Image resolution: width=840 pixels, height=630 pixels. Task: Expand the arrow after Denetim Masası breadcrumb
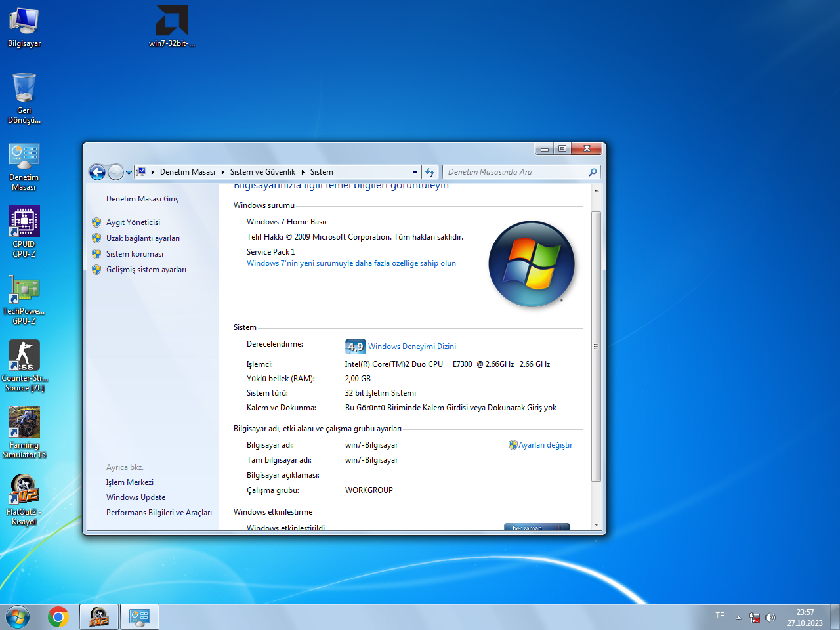pyautogui.click(x=223, y=172)
